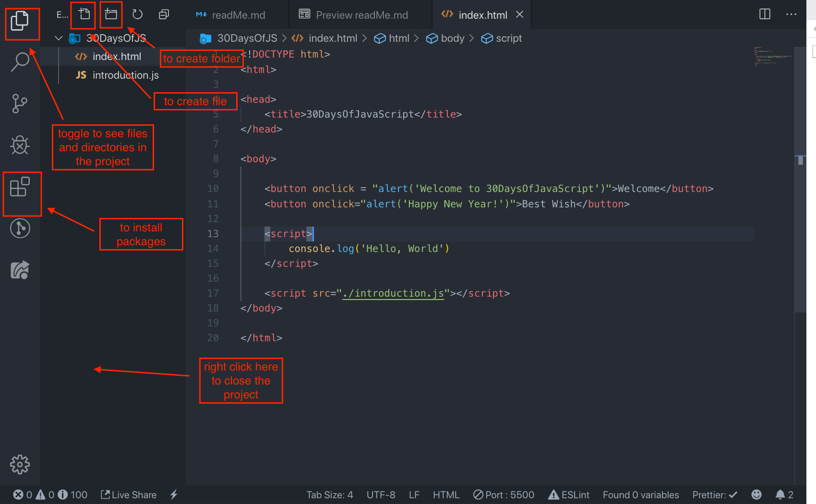Refresh the Explorer file list

(x=137, y=14)
